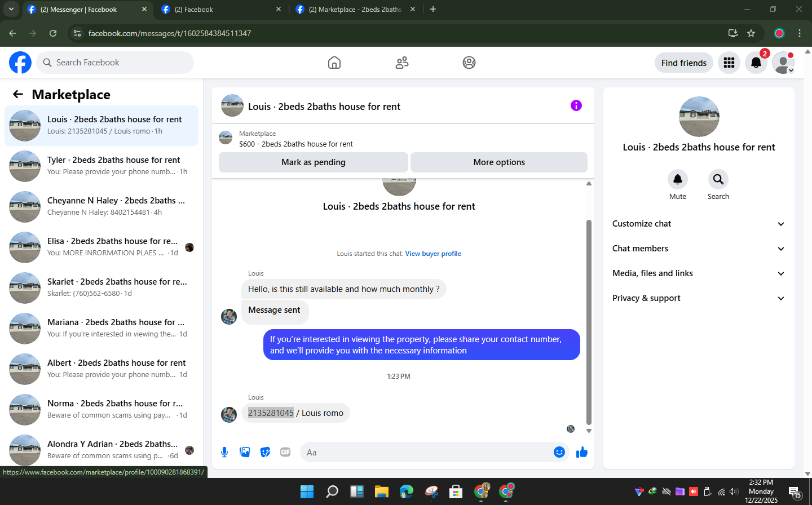This screenshot has height=505, width=812.
Task: Record a voice clip with microphone icon
Action: (224, 452)
